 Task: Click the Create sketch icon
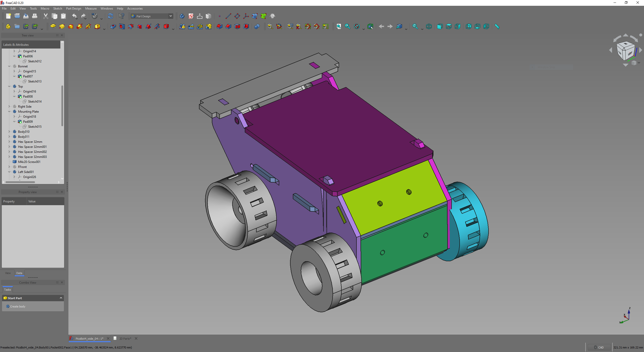click(x=191, y=16)
